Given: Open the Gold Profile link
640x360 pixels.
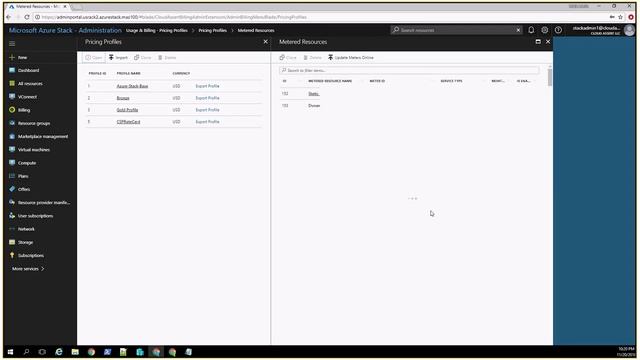Looking at the screenshot, I should (127, 110).
